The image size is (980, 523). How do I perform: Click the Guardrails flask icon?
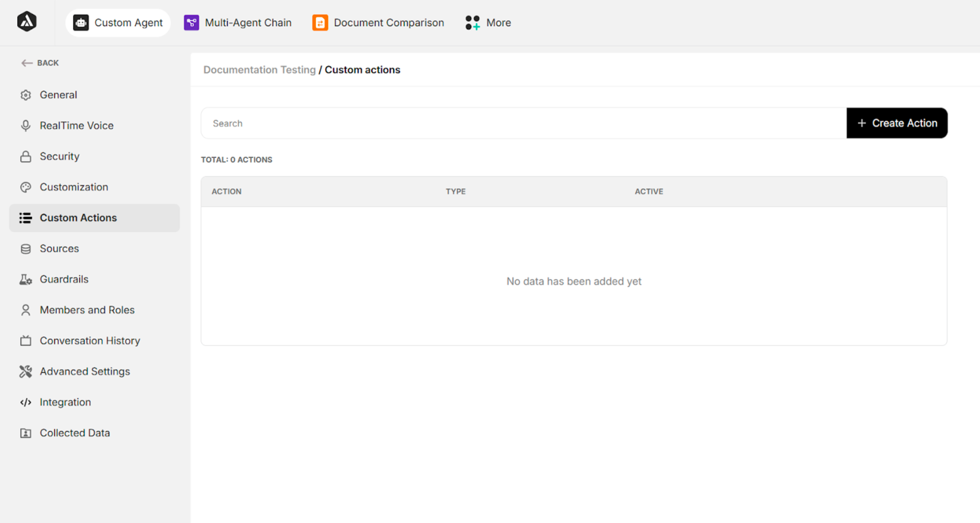(x=26, y=279)
